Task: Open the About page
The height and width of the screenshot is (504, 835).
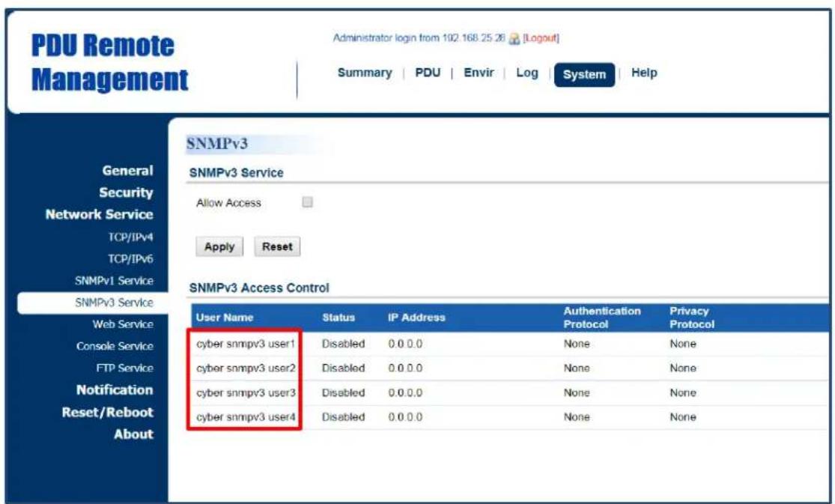Action: point(133,434)
